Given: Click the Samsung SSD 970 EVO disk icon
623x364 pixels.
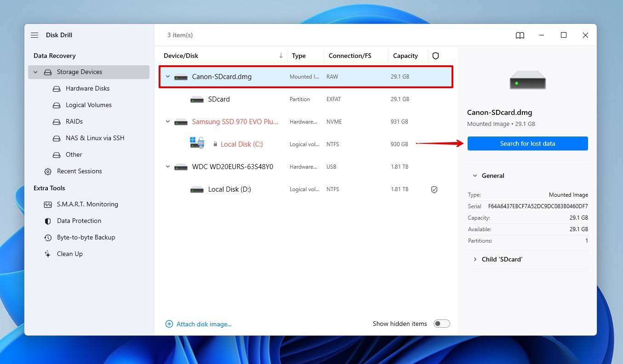Looking at the screenshot, I should (x=181, y=122).
